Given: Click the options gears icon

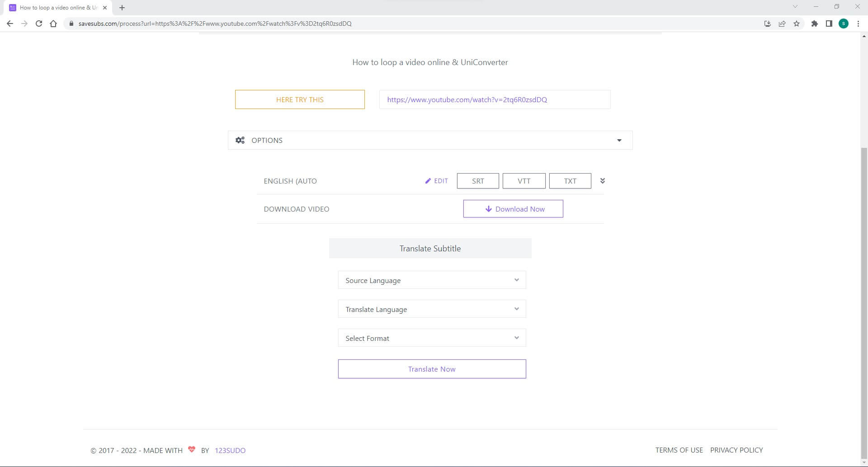Looking at the screenshot, I should pos(240,140).
